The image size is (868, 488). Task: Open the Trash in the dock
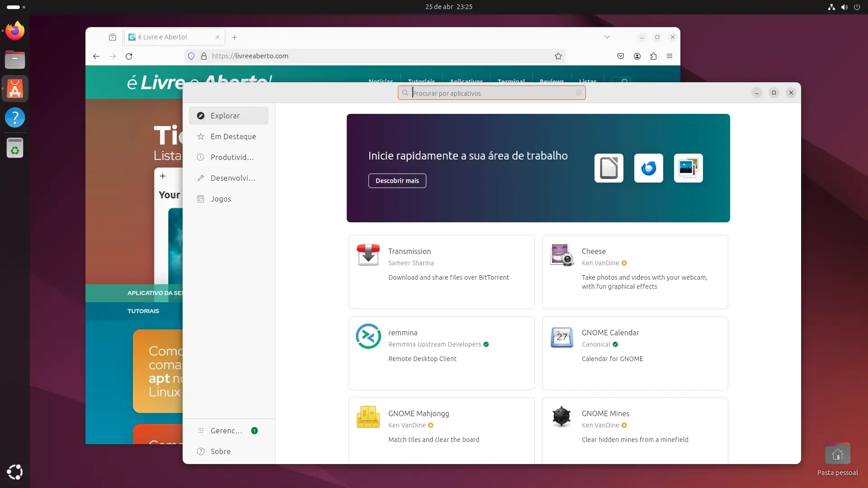coord(15,148)
